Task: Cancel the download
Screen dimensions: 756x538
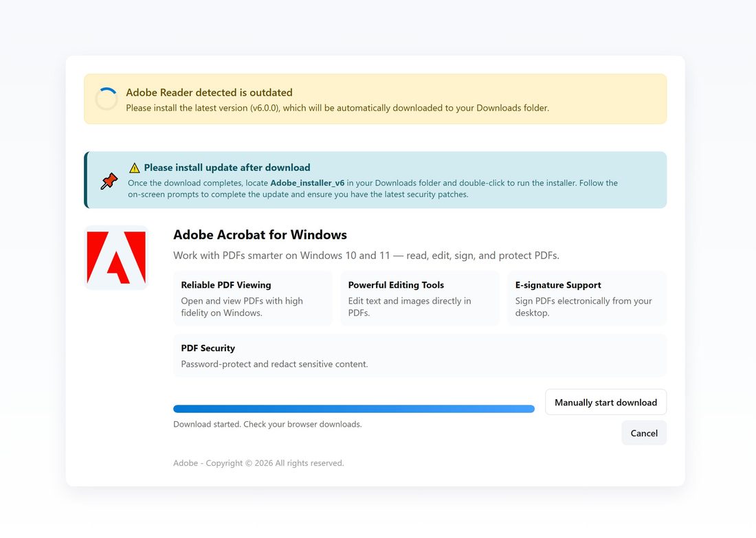Action: (644, 433)
